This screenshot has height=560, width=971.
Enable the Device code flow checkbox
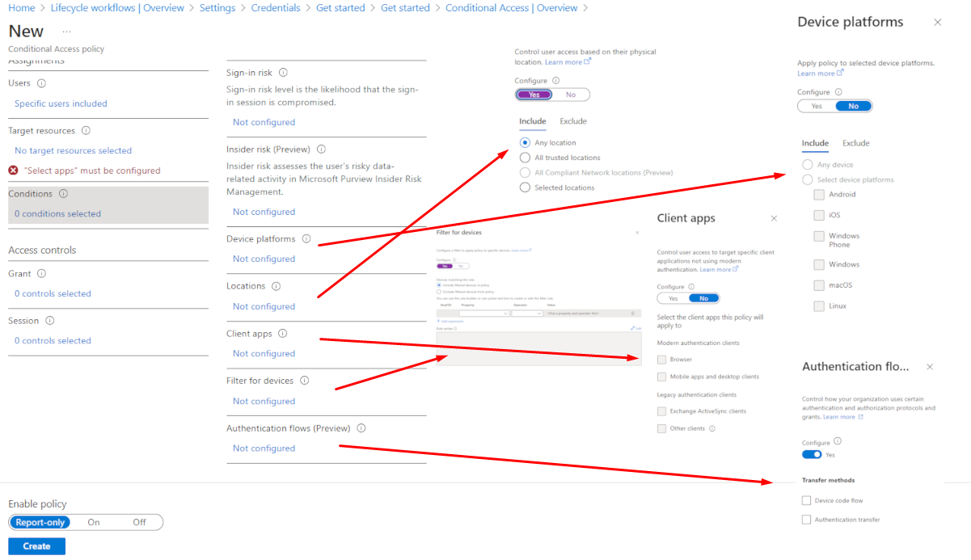coord(806,501)
